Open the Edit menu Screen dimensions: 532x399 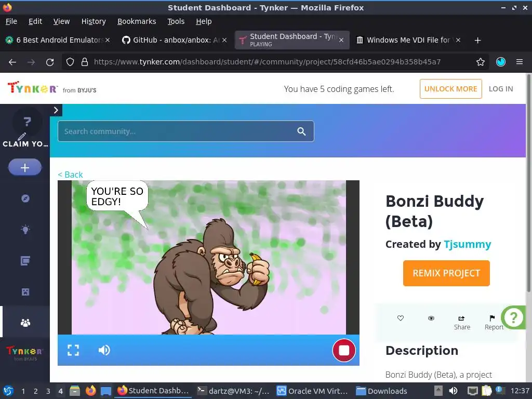[x=35, y=21]
